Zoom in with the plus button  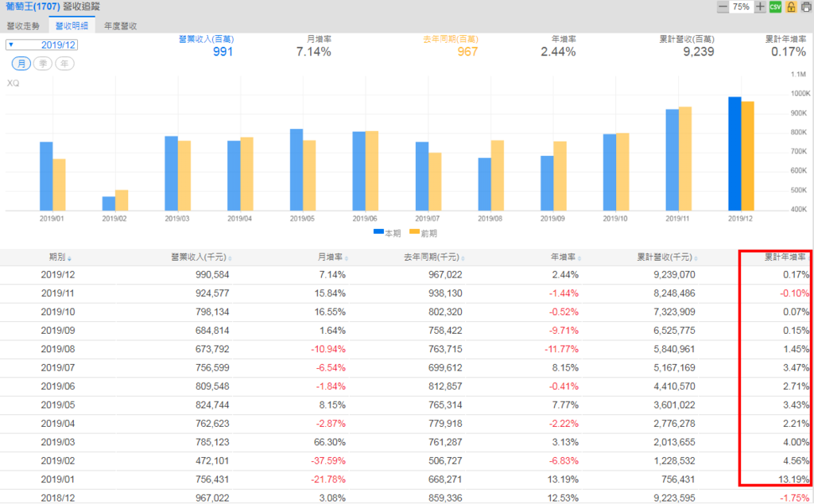point(760,6)
